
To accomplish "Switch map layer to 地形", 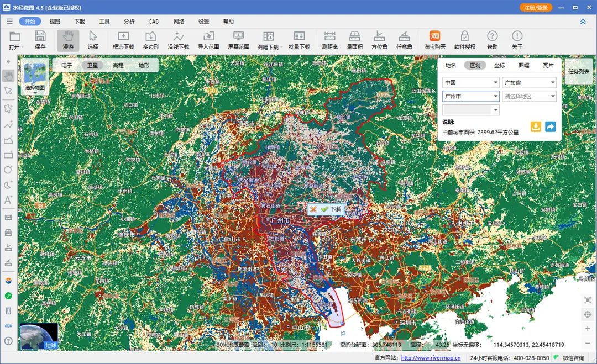I will click(144, 65).
